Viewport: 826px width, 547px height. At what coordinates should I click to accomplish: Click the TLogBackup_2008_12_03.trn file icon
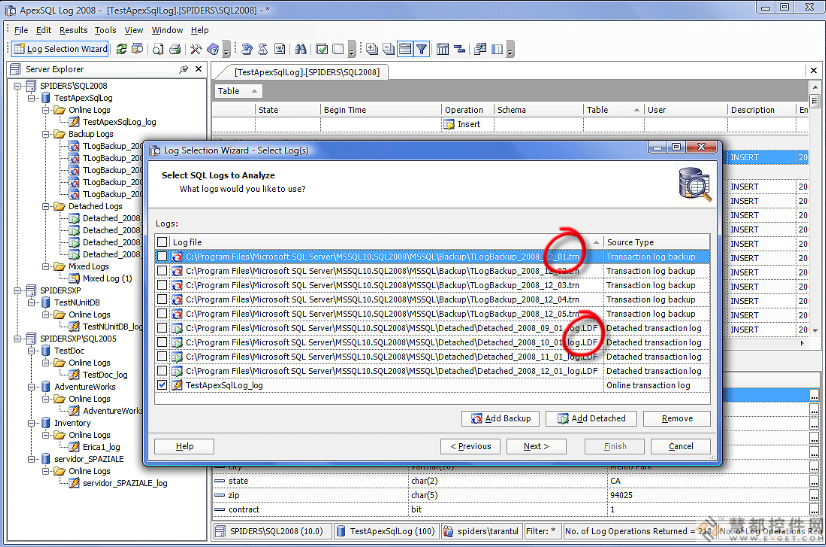[x=177, y=285]
